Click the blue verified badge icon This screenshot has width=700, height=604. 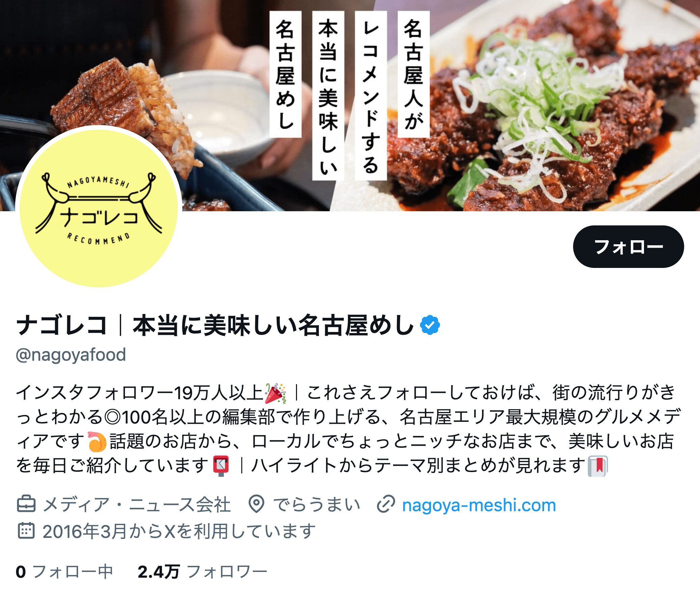point(430,325)
